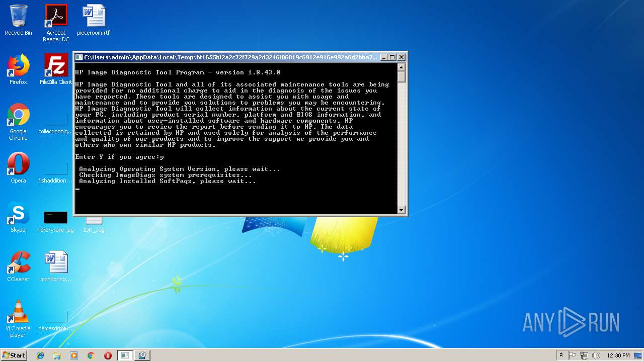
Task: Click 'Checking ImageDiags system prerequisites' line
Action: click(x=166, y=175)
